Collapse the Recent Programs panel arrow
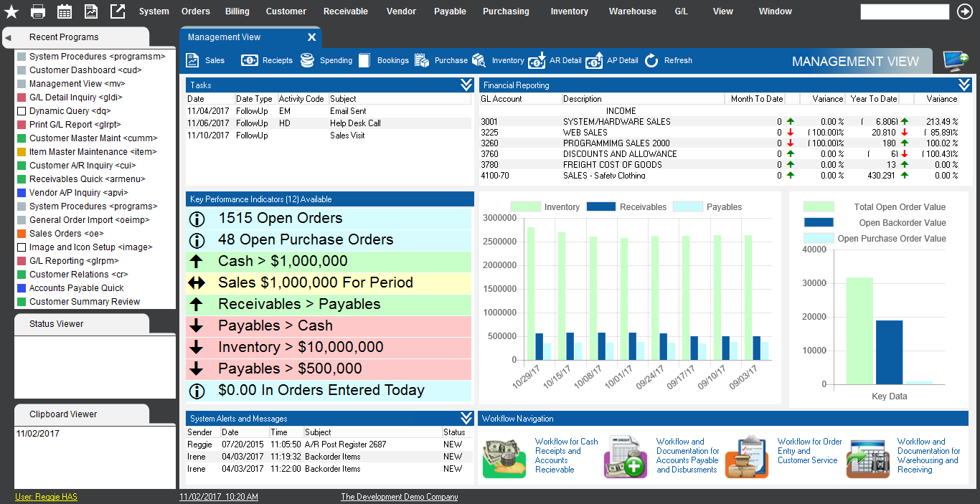This screenshot has width=980, height=504. tap(8, 37)
